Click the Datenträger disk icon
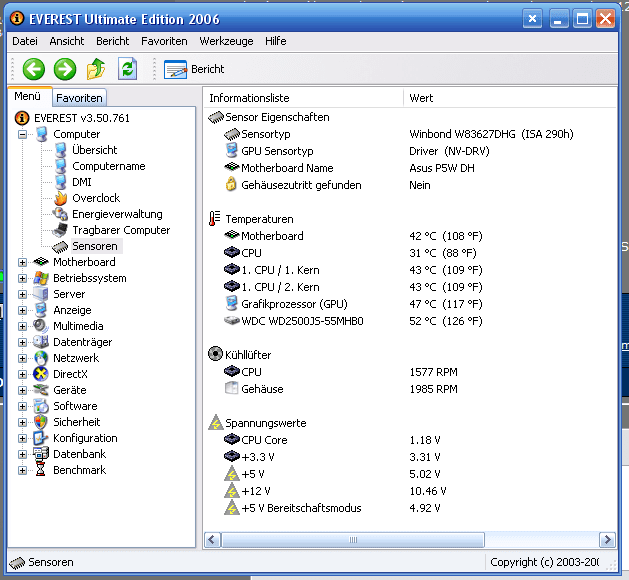The width and height of the screenshot is (629, 580). (41, 342)
